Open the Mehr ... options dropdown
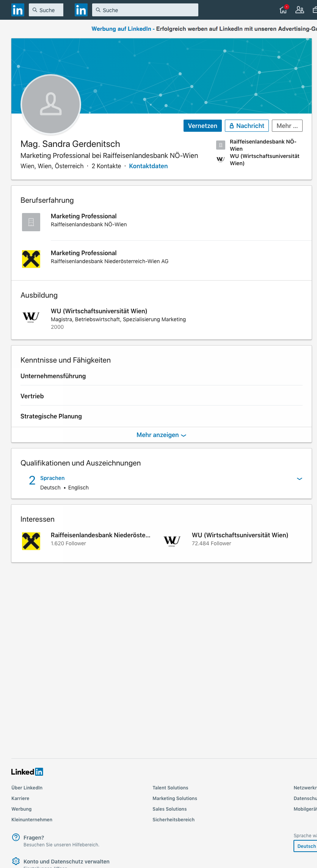 [287, 126]
